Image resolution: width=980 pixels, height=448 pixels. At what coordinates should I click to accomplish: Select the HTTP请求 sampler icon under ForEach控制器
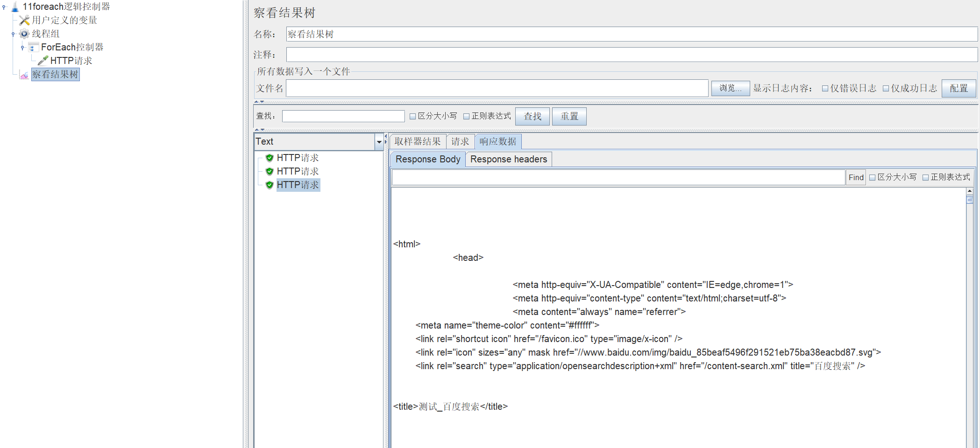[43, 60]
